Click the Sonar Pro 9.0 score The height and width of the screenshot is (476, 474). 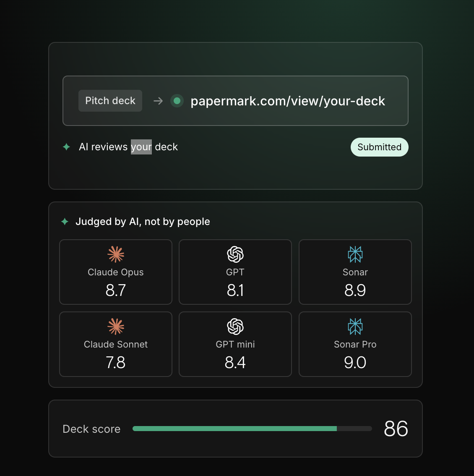tap(355, 363)
